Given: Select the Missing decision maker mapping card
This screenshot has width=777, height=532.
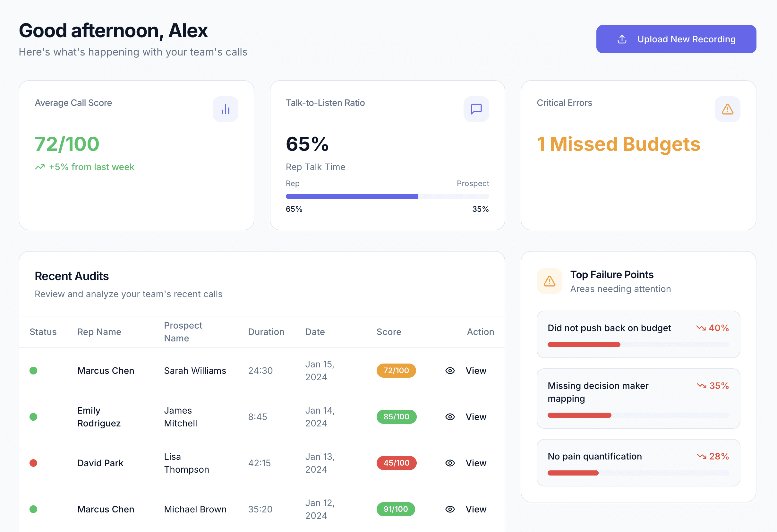Looking at the screenshot, I should pos(638,398).
